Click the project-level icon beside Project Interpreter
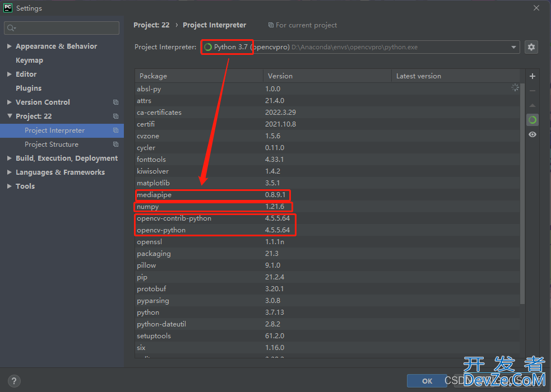The width and height of the screenshot is (551, 392). 115,130
